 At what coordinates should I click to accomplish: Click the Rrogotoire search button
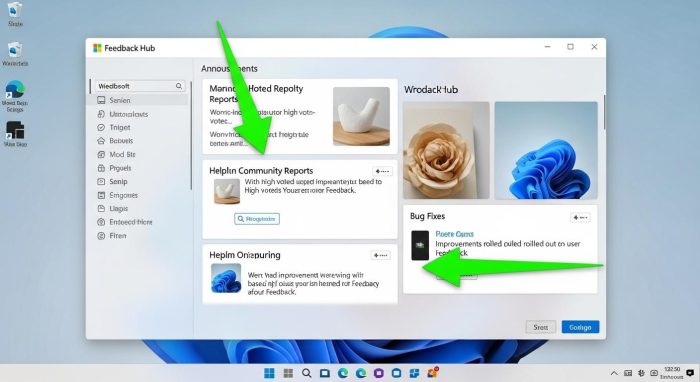point(257,219)
